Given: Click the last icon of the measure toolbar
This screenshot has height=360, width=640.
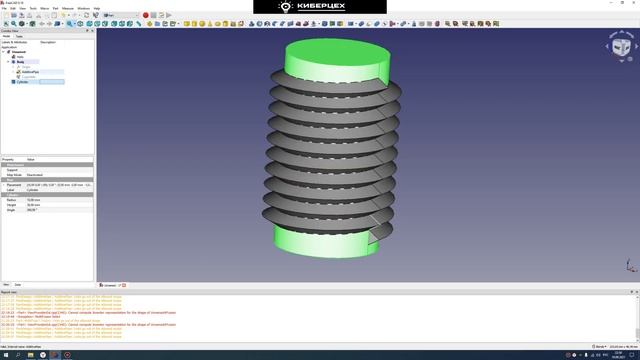Looking at the screenshot, I should pyautogui.click(x=496, y=24).
